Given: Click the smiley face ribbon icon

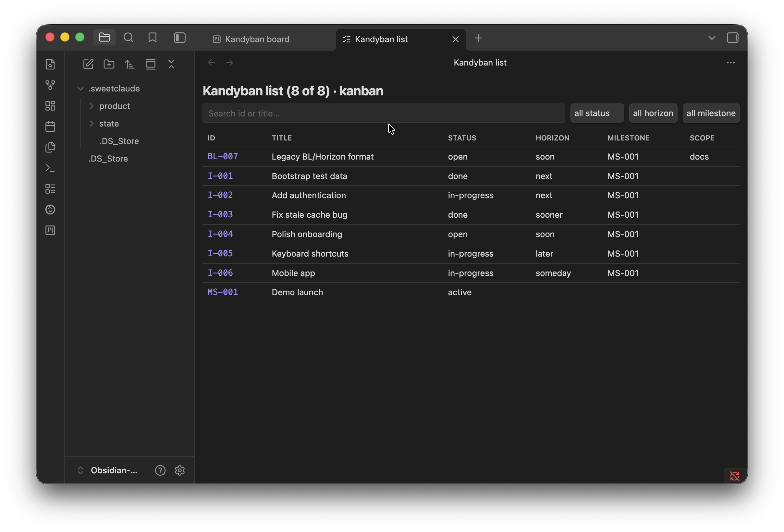Looking at the screenshot, I should 50,210.
